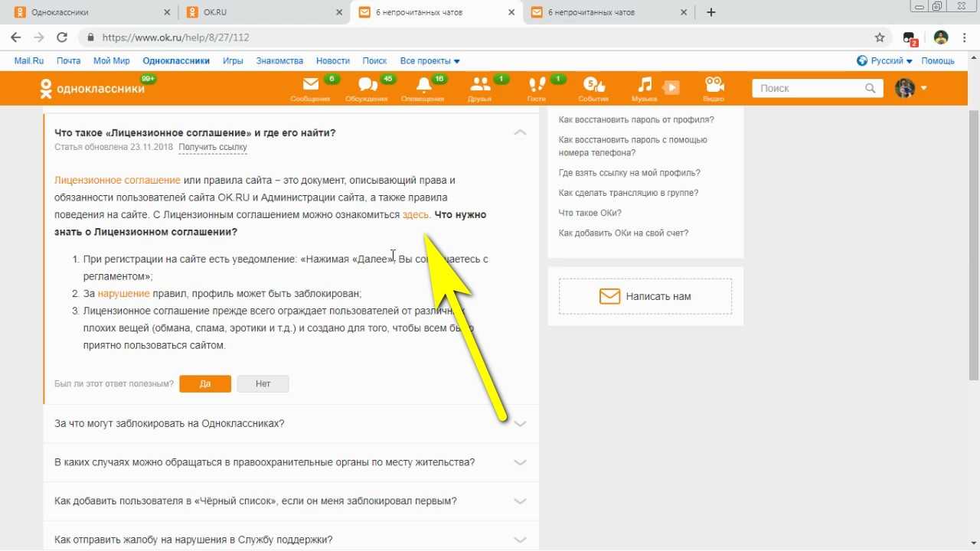Image resolution: width=980 pixels, height=551 pixels.
Task: Close the Одноклассники browser tab
Action: pos(168,12)
